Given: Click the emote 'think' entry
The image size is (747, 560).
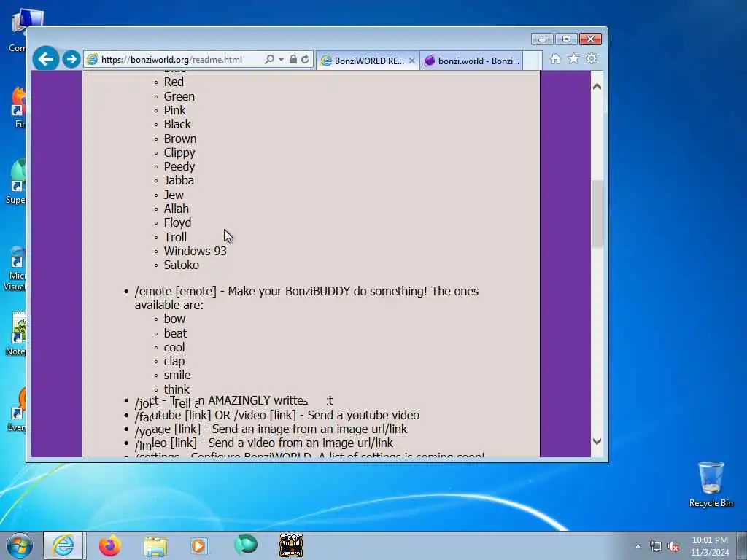Looking at the screenshot, I should click(177, 389).
